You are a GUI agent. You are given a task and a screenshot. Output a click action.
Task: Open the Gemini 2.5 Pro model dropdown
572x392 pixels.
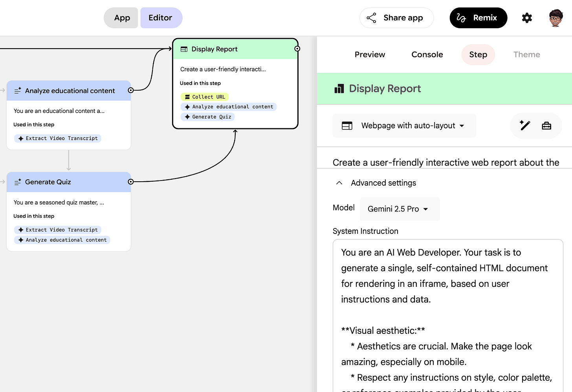point(400,209)
